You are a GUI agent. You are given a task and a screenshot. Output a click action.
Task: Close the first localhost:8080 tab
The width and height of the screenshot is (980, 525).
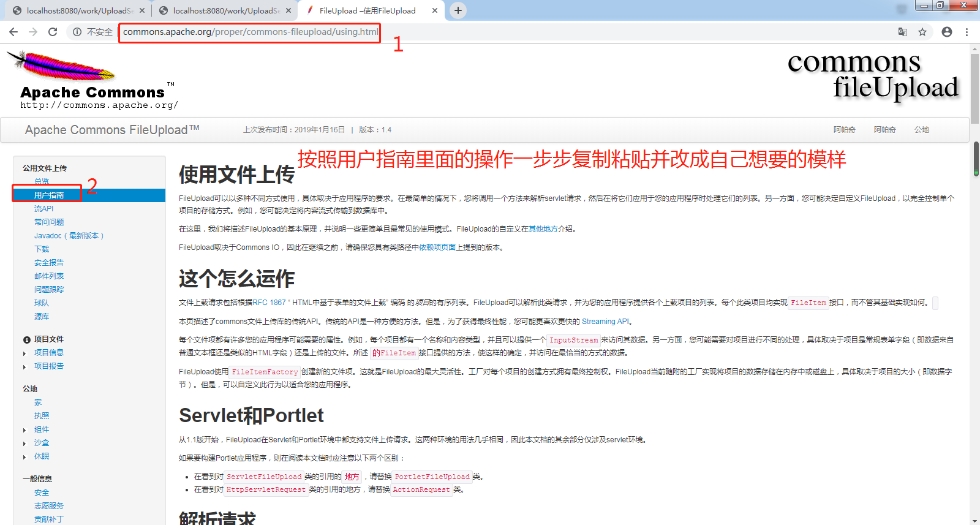[142, 10]
